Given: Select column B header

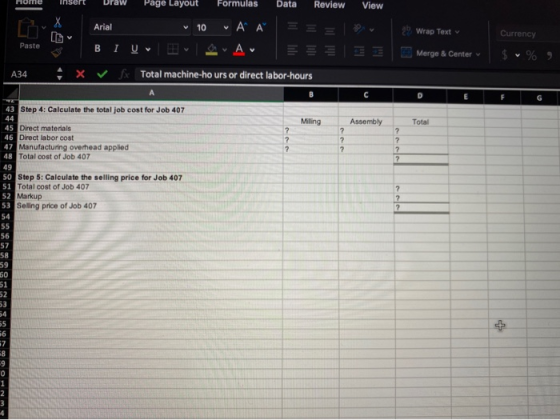Looking at the screenshot, I should point(311,94).
